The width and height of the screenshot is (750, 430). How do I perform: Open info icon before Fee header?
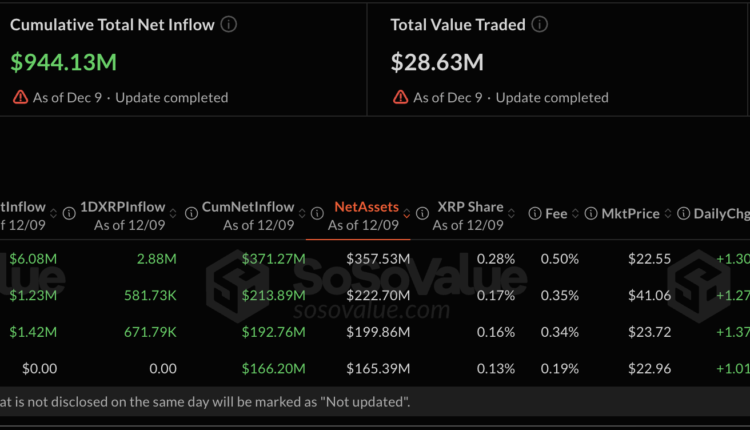tap(536, 214)
